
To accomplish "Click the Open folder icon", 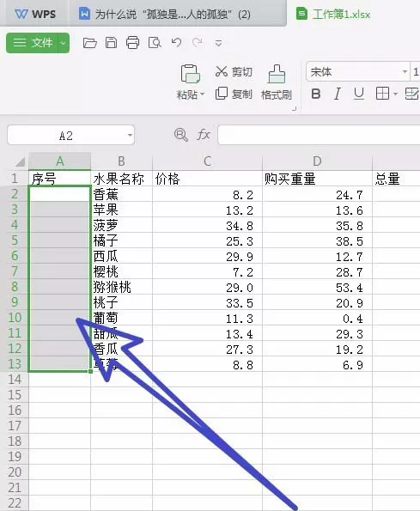I will coord(89,43).
